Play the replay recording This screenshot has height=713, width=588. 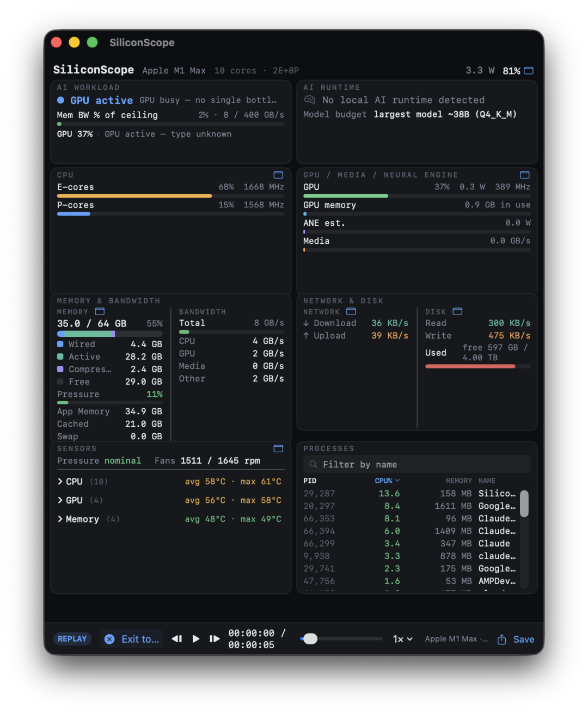pos(196,639)
